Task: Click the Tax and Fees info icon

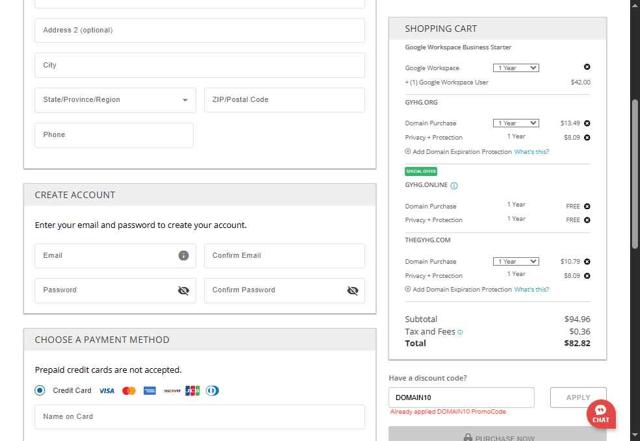Action: pyautogui.click(x=460, y=332)
